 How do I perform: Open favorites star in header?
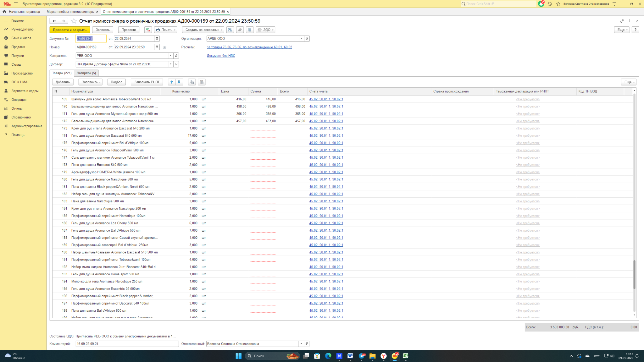(x=558, y=4)
